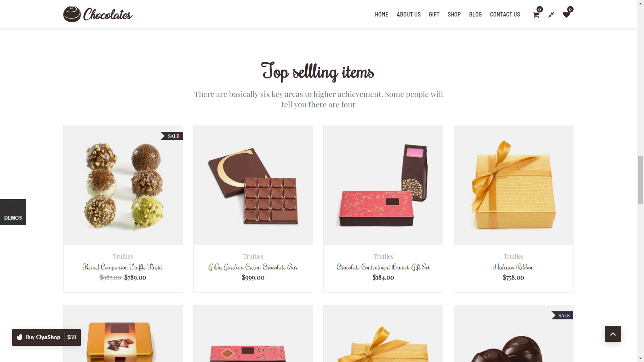Viewport: 644px width, 362px height.
Task: View Chocolate Contentment Brunch Gift Set
Action: [x=383, y=267]
